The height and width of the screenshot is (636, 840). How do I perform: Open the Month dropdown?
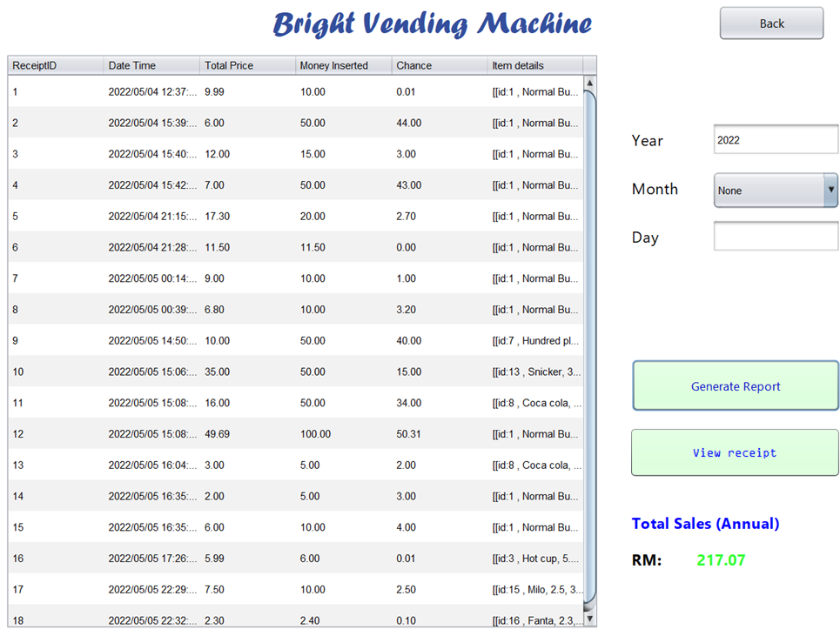pyautogui.click(x=776, y=190)
